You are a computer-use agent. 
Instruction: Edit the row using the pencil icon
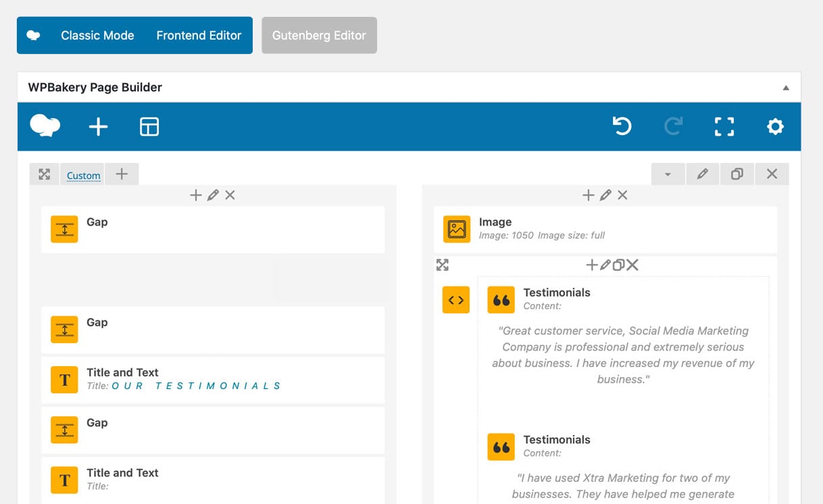click(x=703, y=174)
